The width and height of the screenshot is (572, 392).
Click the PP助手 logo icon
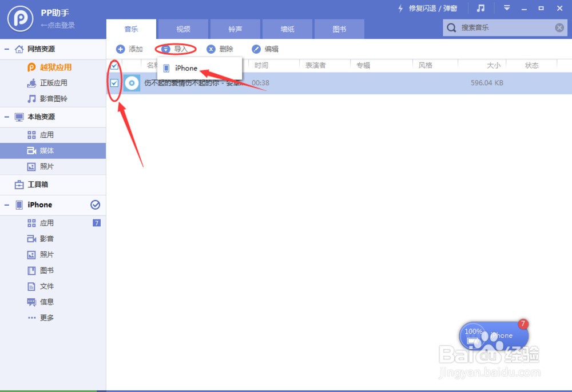click(21, 19)
